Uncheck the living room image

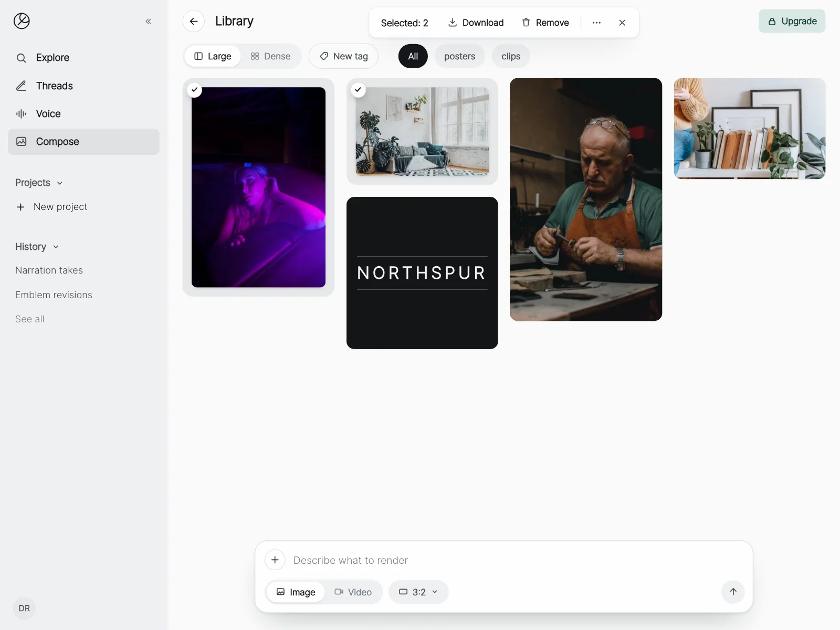(358, 90)
